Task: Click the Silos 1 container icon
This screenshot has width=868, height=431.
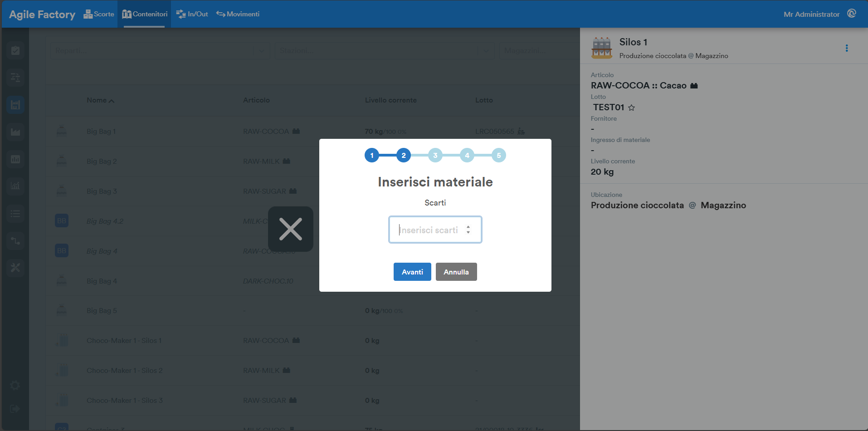Action: 602,48
